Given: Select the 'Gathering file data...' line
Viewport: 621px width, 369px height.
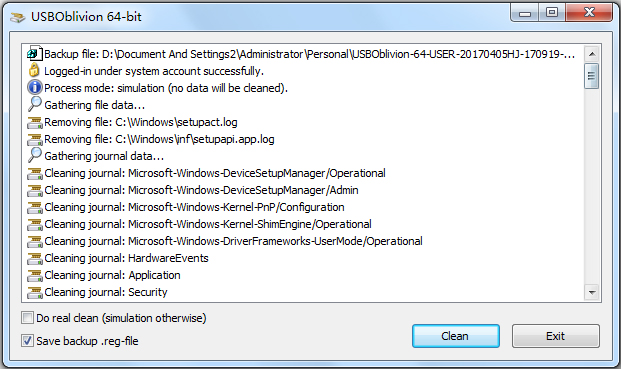Looking at the screenshot, I should [95, 105].
